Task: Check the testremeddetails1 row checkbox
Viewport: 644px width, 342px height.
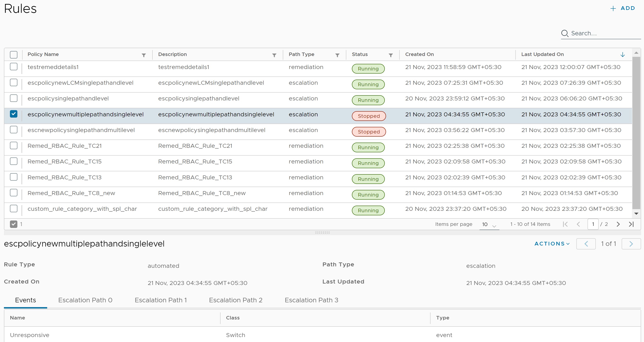Action: click(13, 67)
